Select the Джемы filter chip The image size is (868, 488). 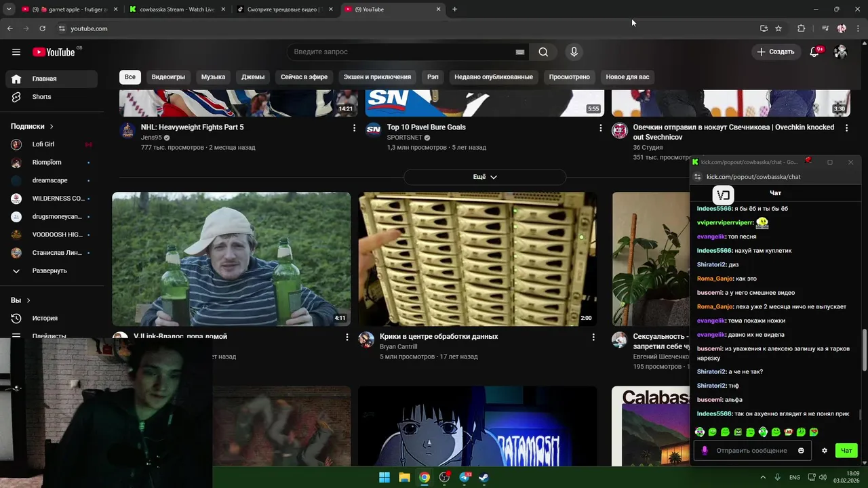tap(253, 77)
